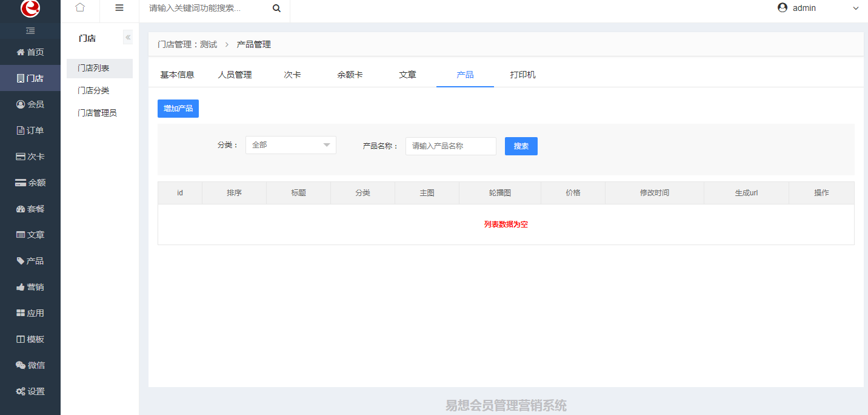Click the 门店 submenu panel title

[87, 38]
